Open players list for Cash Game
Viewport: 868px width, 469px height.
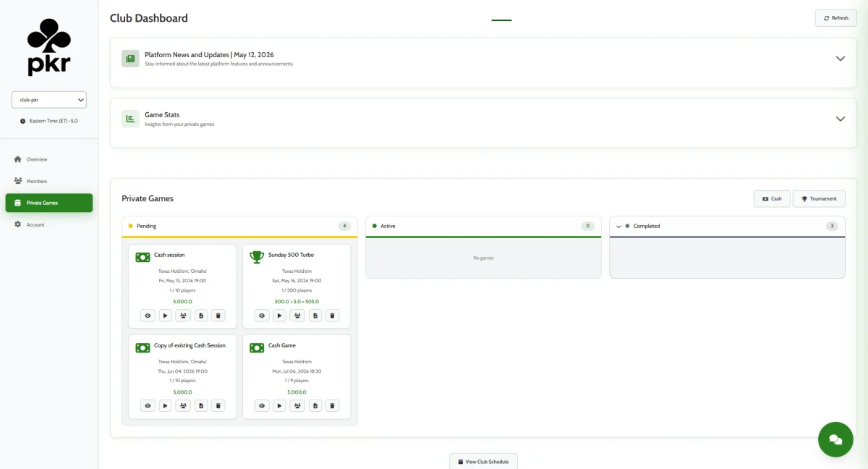[x=297, y=406]
